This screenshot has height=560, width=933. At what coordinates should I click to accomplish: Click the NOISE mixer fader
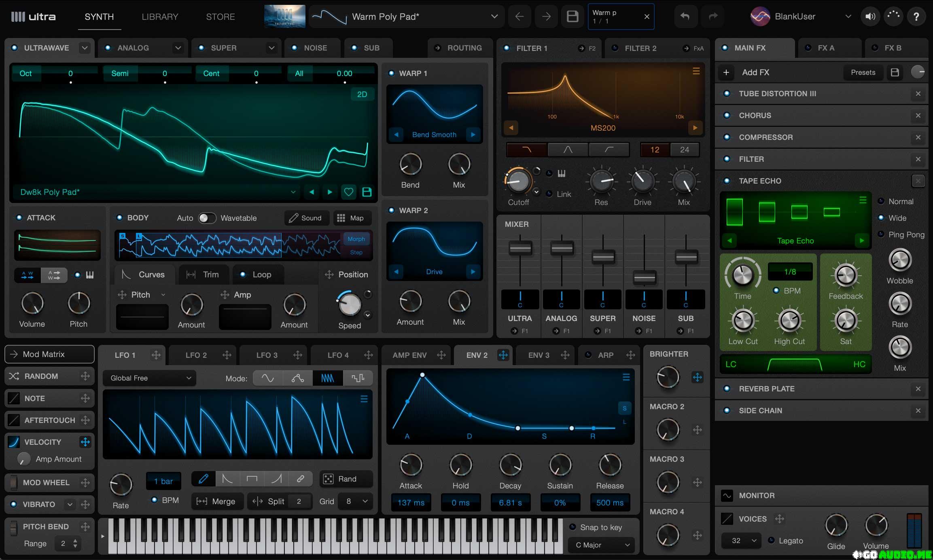click(644, 278)
